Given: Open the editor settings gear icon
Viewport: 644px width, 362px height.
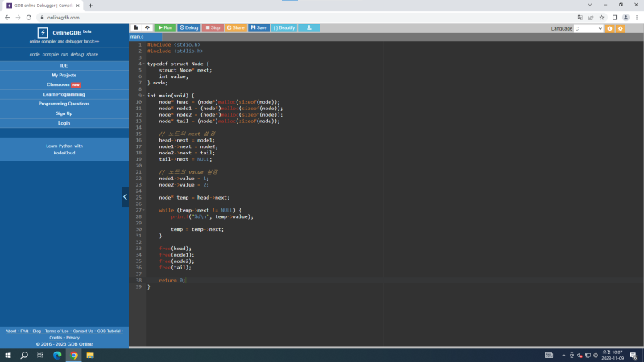Looking at the screenshot, I should [621, 28].
